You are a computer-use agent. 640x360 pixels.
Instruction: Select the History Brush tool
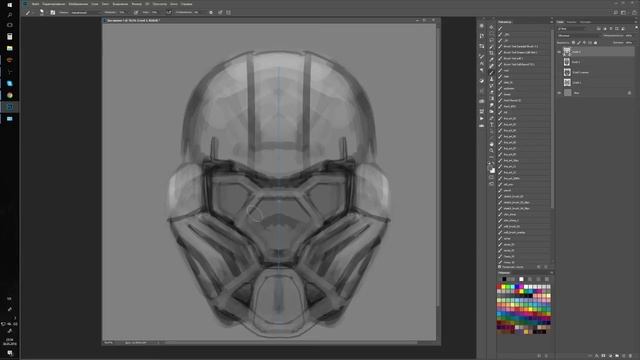[x=491, y=85]
